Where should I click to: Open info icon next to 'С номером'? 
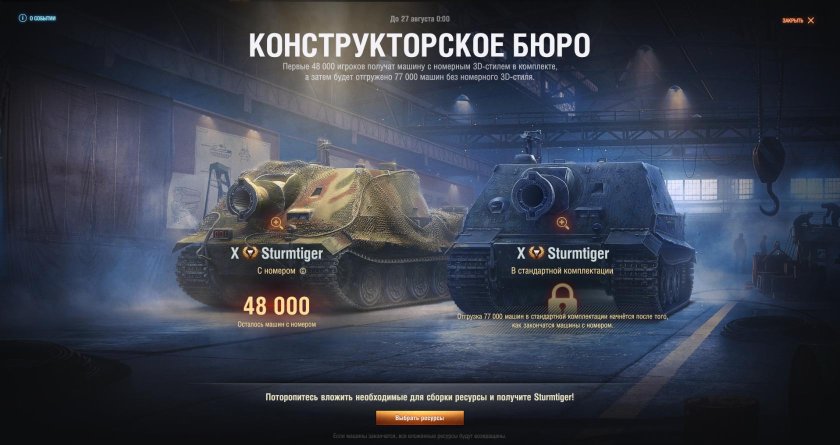[x=303, y=271]
